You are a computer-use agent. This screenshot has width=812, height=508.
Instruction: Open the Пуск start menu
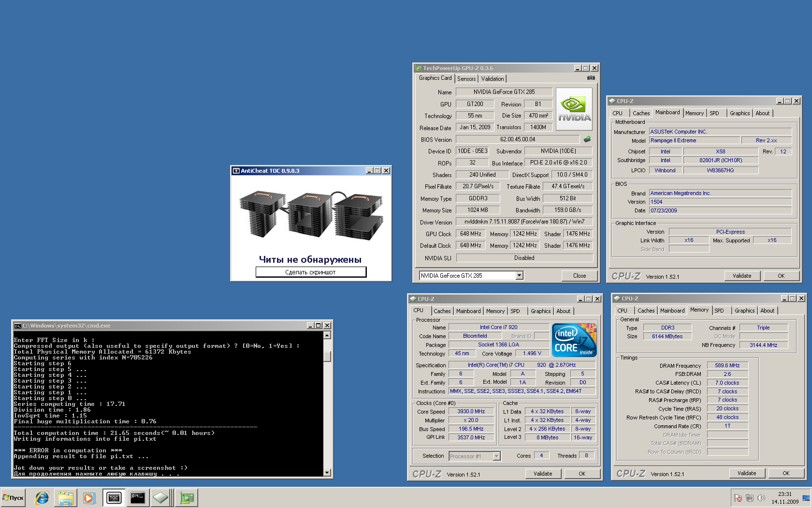point(13,497)
